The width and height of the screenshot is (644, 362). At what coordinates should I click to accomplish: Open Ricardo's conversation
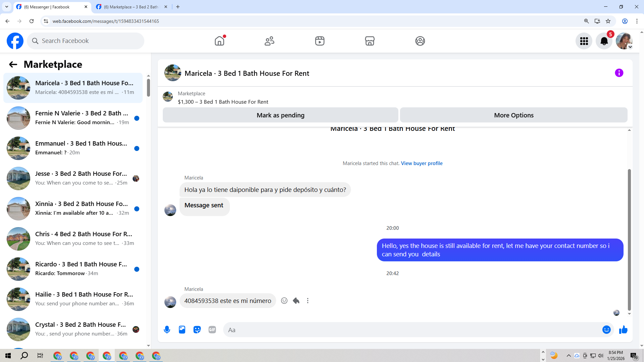[73, 269]
